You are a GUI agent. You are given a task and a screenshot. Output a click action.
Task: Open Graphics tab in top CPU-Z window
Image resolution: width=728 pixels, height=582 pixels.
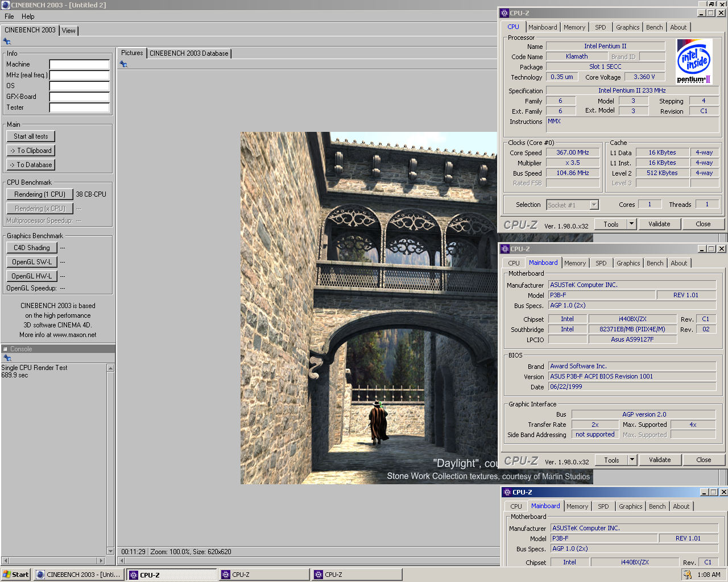pos(628,27)
